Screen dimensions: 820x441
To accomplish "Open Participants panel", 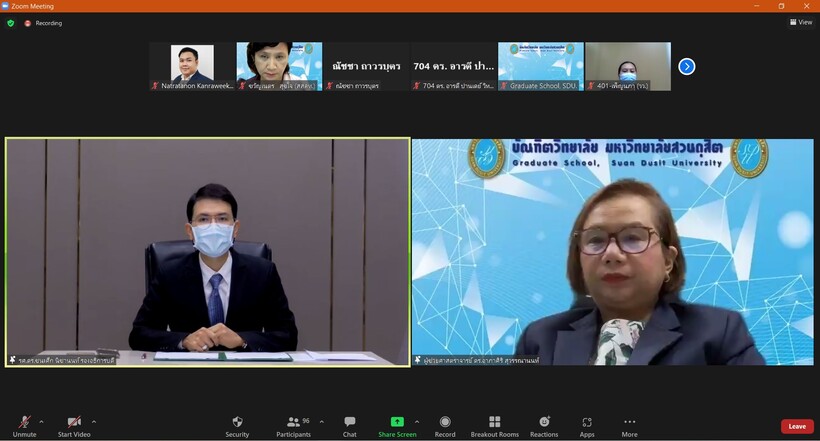I will coord(293,426).
